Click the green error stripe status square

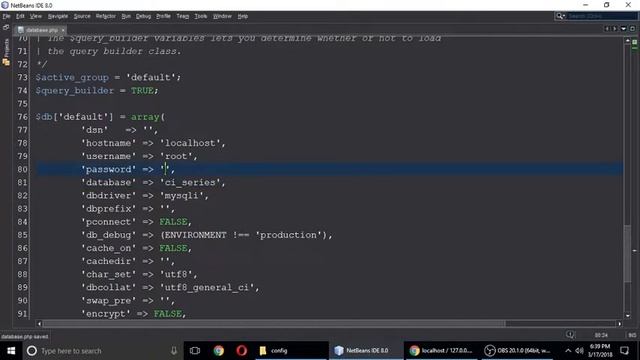(x=635, y=42)
